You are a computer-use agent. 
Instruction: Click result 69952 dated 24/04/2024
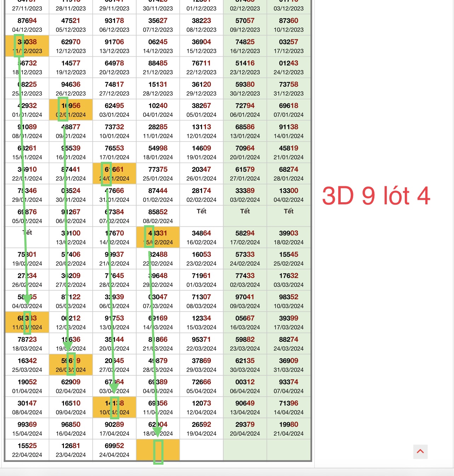click(x=114, y=450)
